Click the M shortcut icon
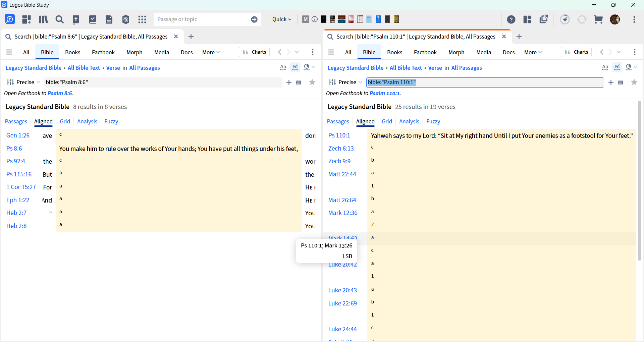644x342 pixels. pos(305,19)
